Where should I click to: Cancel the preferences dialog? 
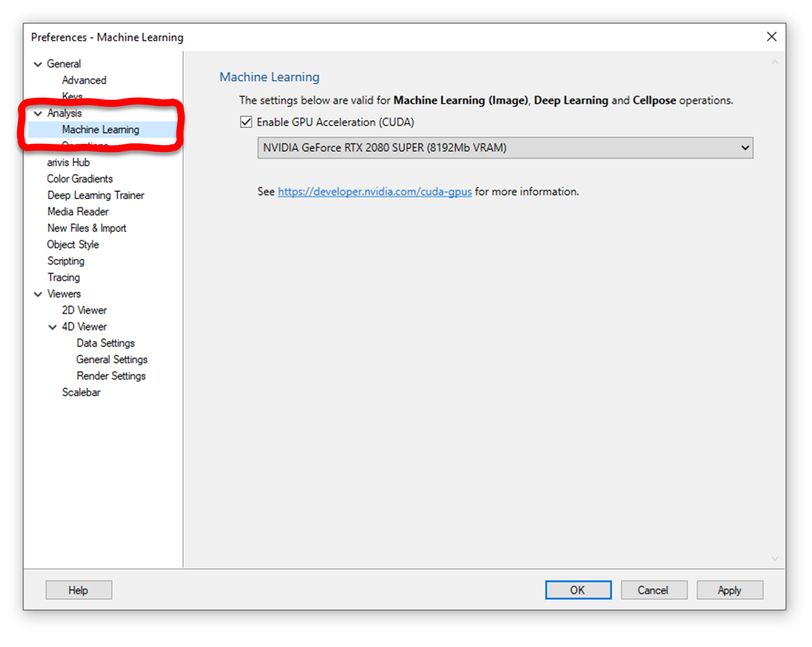tap(654, 590)
